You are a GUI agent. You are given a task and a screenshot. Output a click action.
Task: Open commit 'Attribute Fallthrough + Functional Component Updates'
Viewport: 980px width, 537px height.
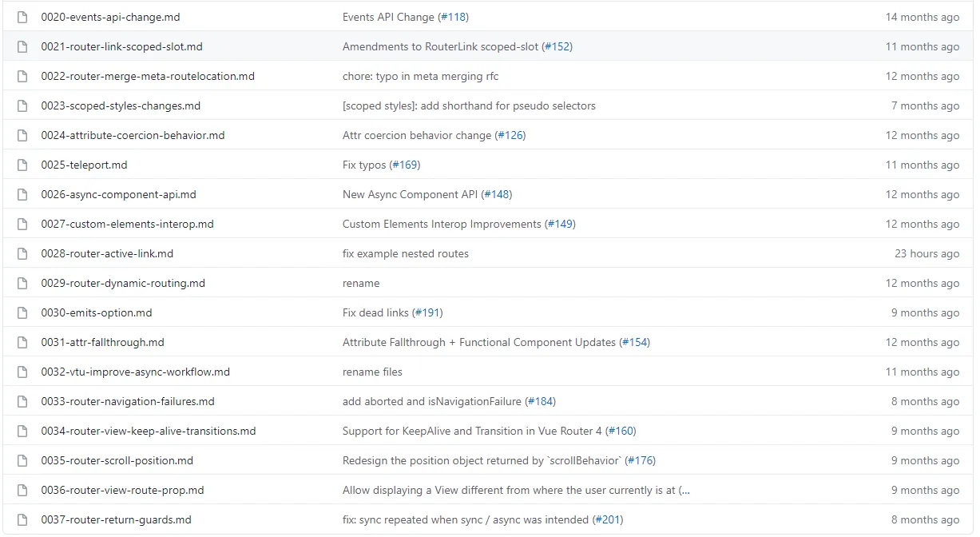click(x=479, y=342)
